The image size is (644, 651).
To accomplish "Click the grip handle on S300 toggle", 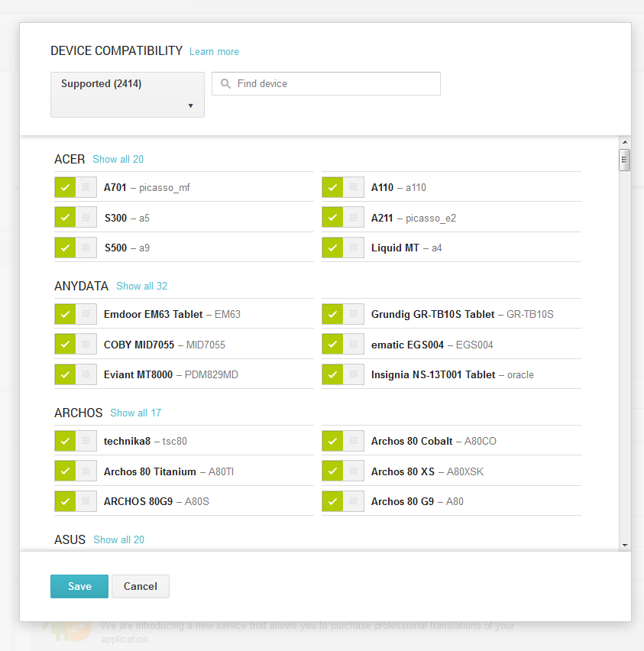I will coord(86,218).
